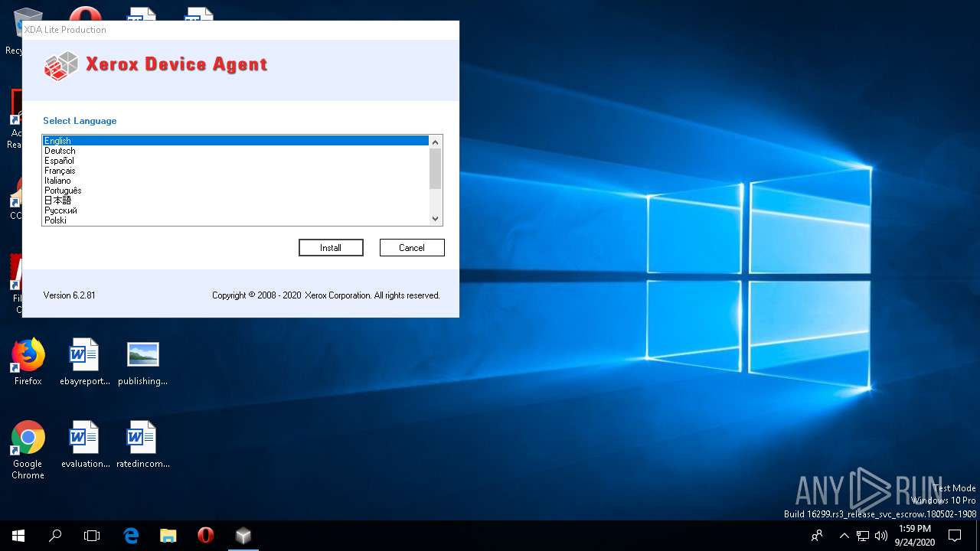
Task: Click the Xerox Device Agent logo icon
Action: coord(61,66)
